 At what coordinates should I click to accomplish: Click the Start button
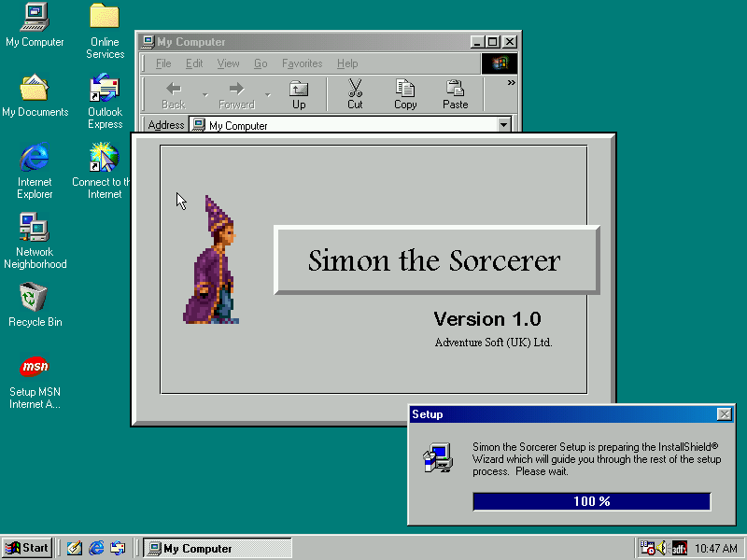click(x=27, y=548)
